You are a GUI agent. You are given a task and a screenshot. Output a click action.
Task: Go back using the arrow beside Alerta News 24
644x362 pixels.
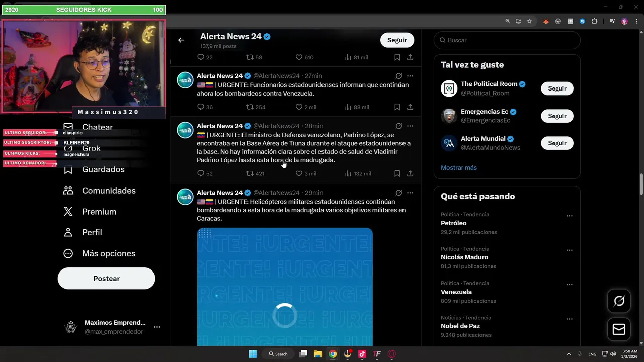[x=181, y=40]
